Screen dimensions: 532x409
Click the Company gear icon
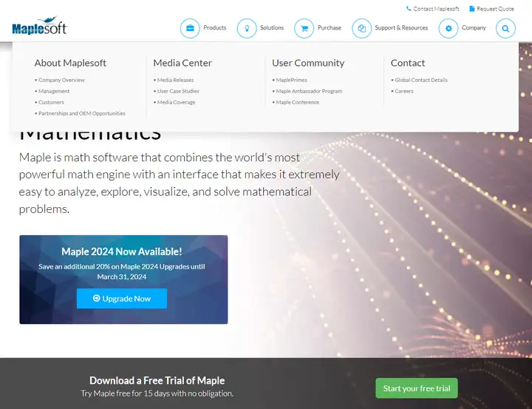(x=449, y=28)
